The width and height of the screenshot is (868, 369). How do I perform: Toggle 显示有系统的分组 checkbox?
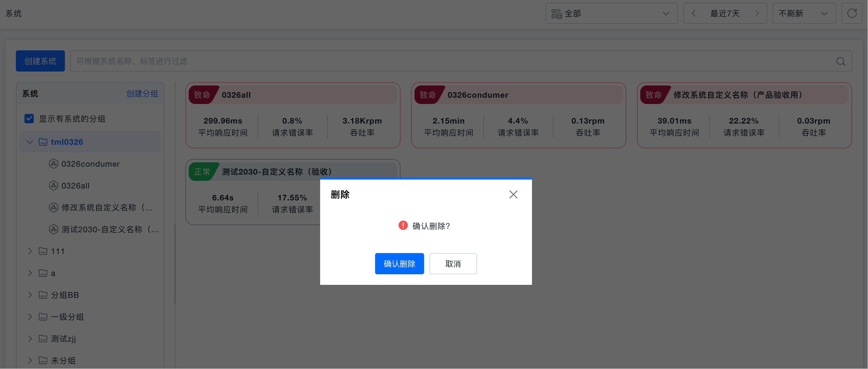pyautogui.click(x=29, y=118)
